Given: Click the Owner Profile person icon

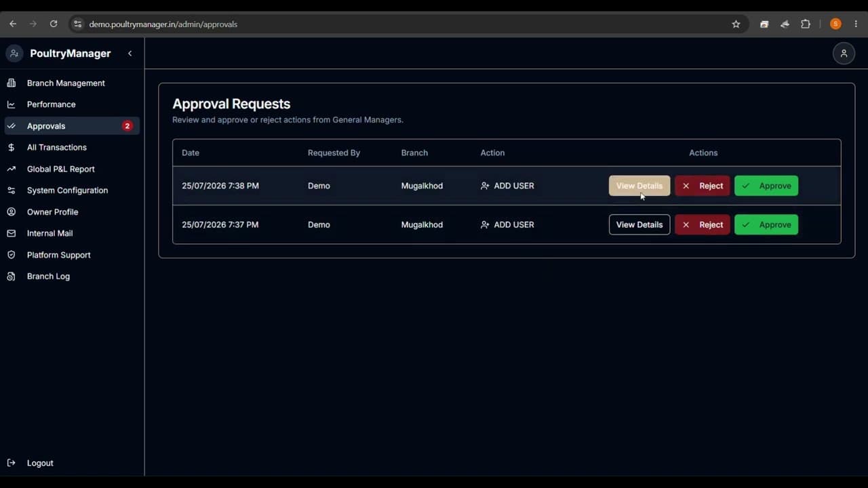Looking at the screenshot, I should click(x=11, y=212).
